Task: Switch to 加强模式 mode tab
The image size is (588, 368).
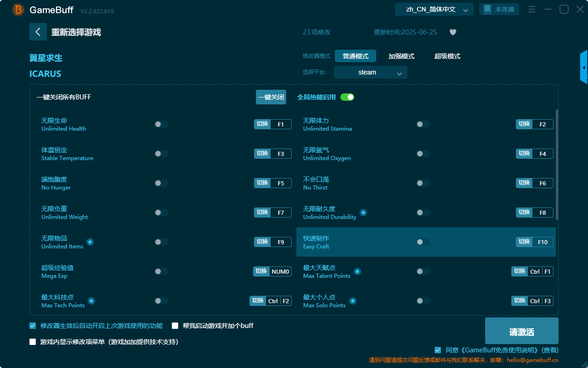Action: (401, 56)
